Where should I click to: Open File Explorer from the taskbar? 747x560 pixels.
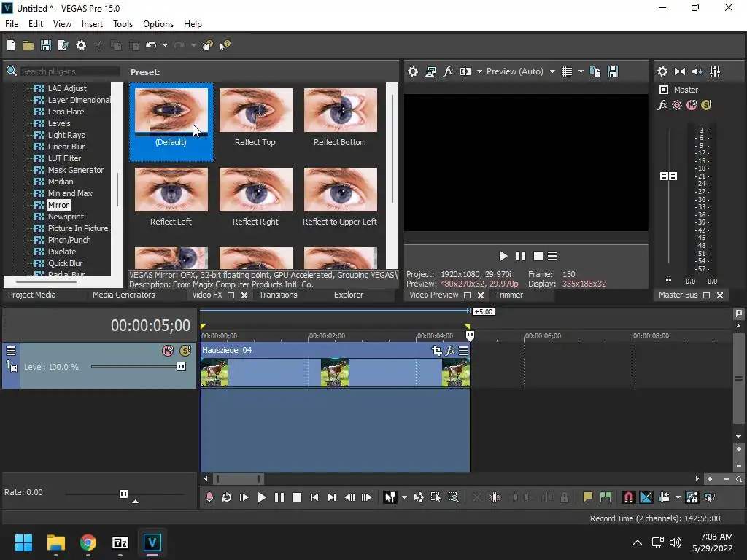tap(55, 542)
